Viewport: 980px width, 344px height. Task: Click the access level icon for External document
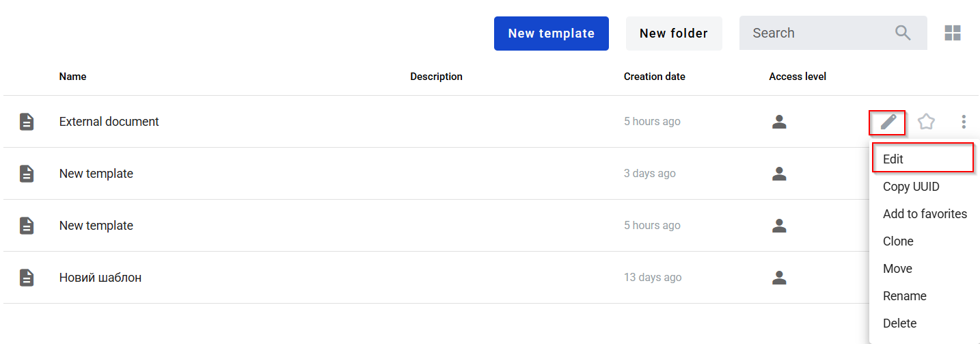[x=779, y=122]
